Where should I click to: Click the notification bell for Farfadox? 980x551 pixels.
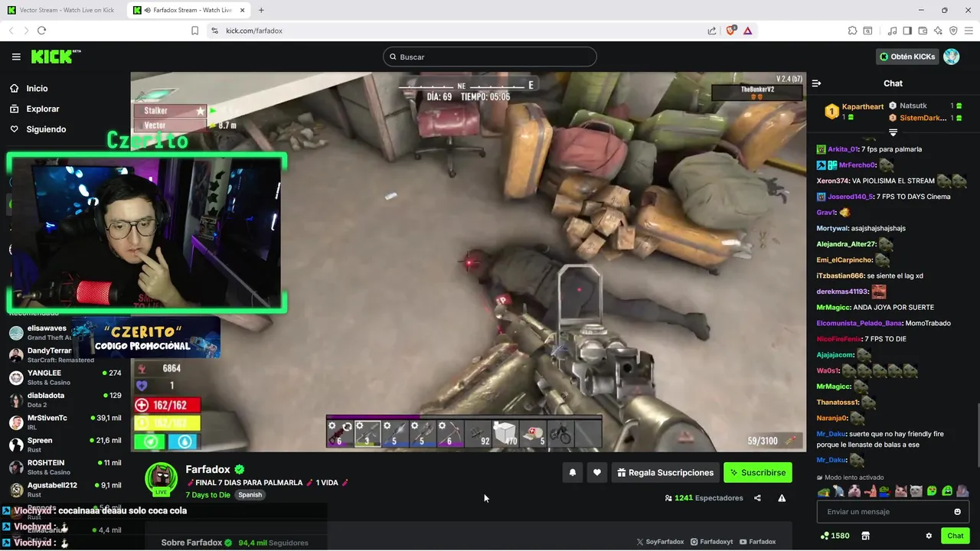(572, 473)
